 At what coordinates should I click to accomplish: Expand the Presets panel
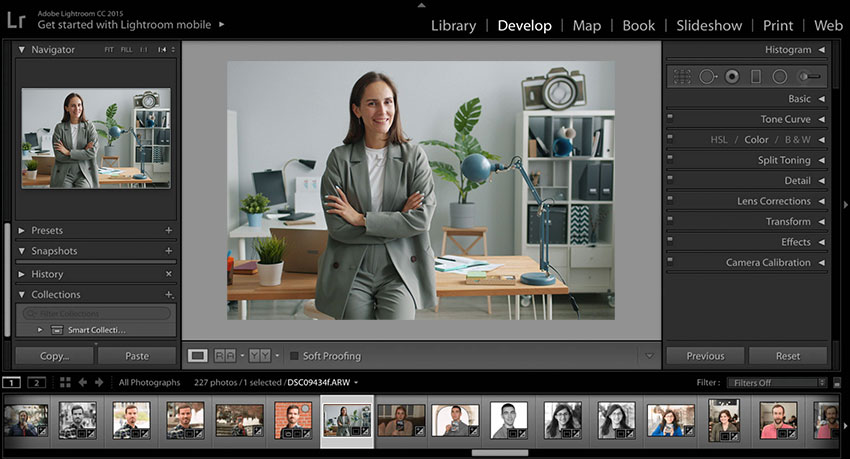(x=22, y=230)
